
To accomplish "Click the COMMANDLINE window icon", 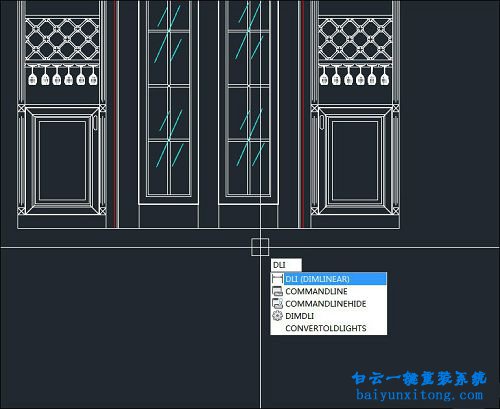I will pyautogui.click(x=277, y=291).
